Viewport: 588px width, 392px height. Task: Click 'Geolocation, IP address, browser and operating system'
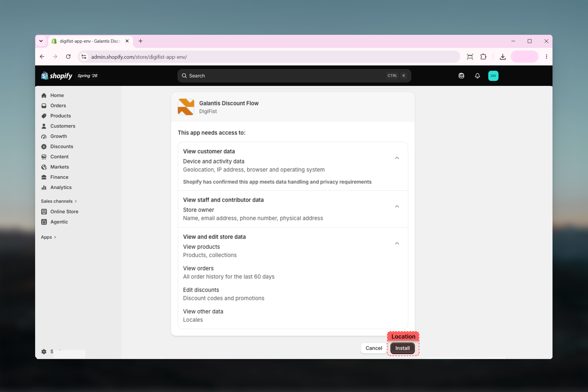coord(254,169)
